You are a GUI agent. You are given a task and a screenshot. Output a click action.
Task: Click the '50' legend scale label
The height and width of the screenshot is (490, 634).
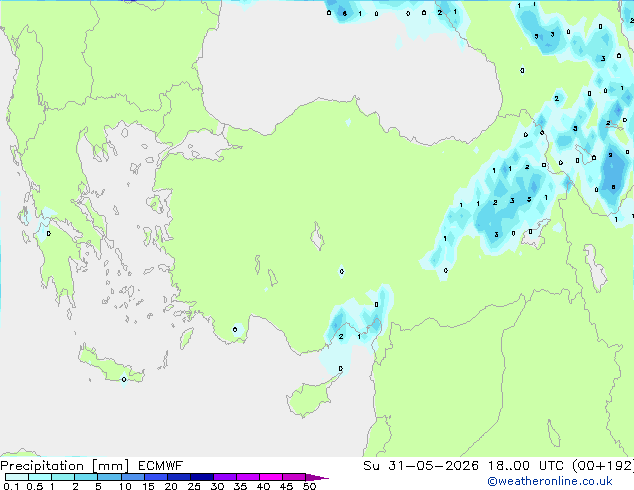[309, 486]
